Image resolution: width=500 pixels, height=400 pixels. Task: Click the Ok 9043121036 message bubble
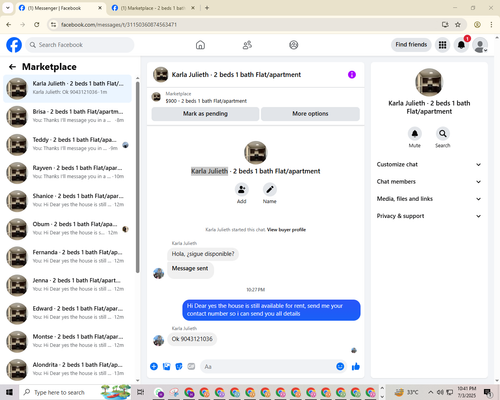[x=192, y=339]
